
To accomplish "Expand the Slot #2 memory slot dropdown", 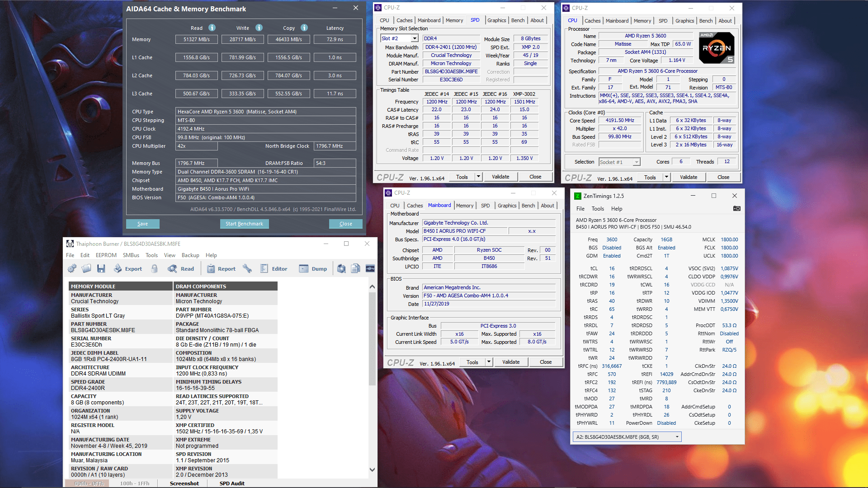I will pyautogui.click(x=414, y=38).
